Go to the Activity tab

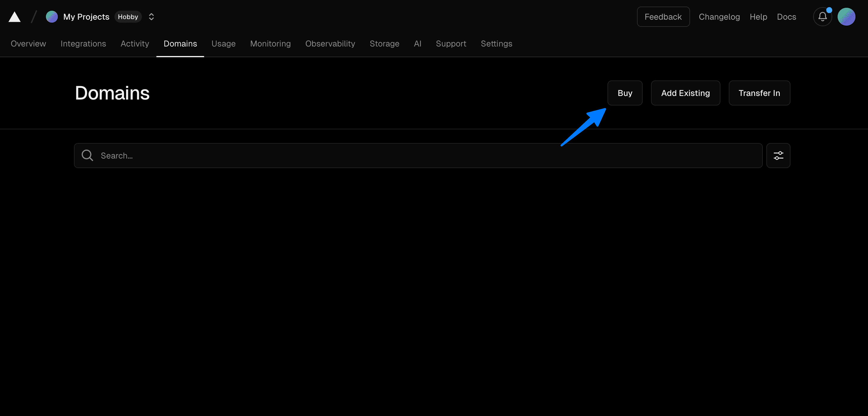(x=135, y=44)
